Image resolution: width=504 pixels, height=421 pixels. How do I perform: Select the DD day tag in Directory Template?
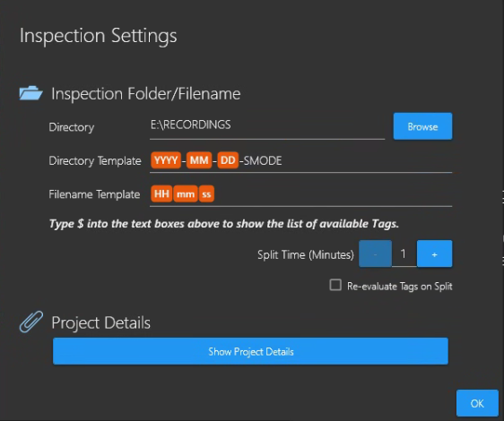pos(228,160)
